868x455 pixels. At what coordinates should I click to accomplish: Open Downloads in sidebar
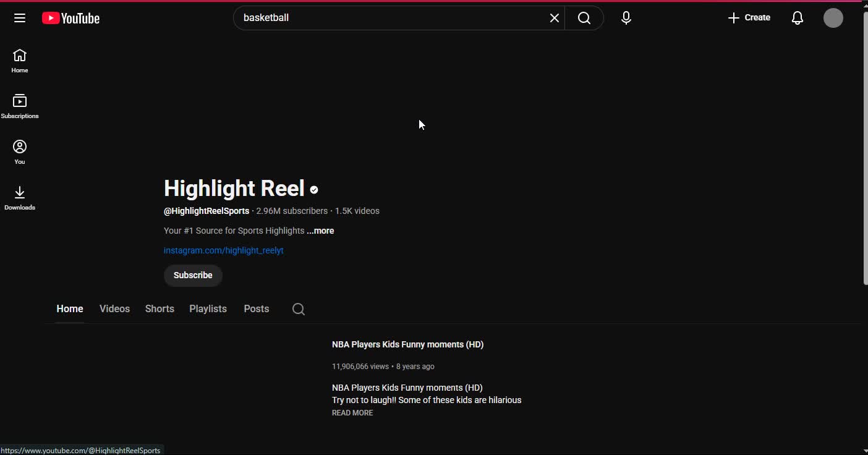pyautogui.click(x=20, y=198)
